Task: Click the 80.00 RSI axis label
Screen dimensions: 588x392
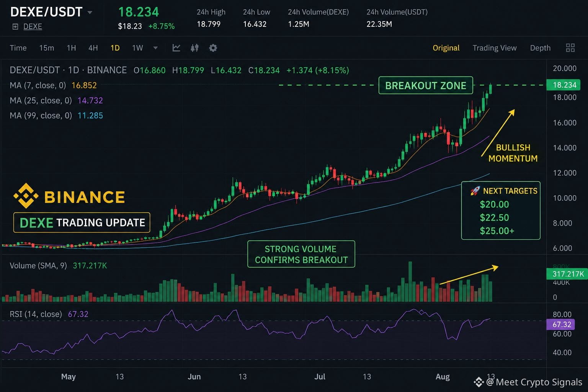Action: [562, 314]
